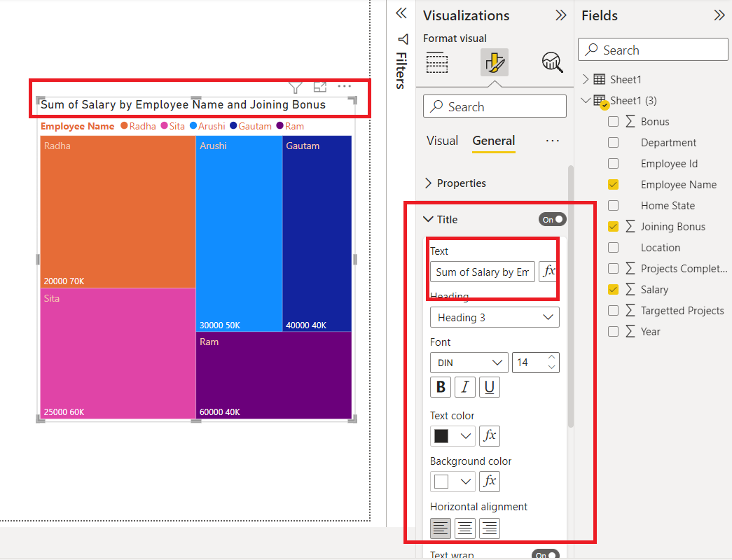Uncheck the Employee Name field
Screen dimensions: 732x560
click(614, 185)
